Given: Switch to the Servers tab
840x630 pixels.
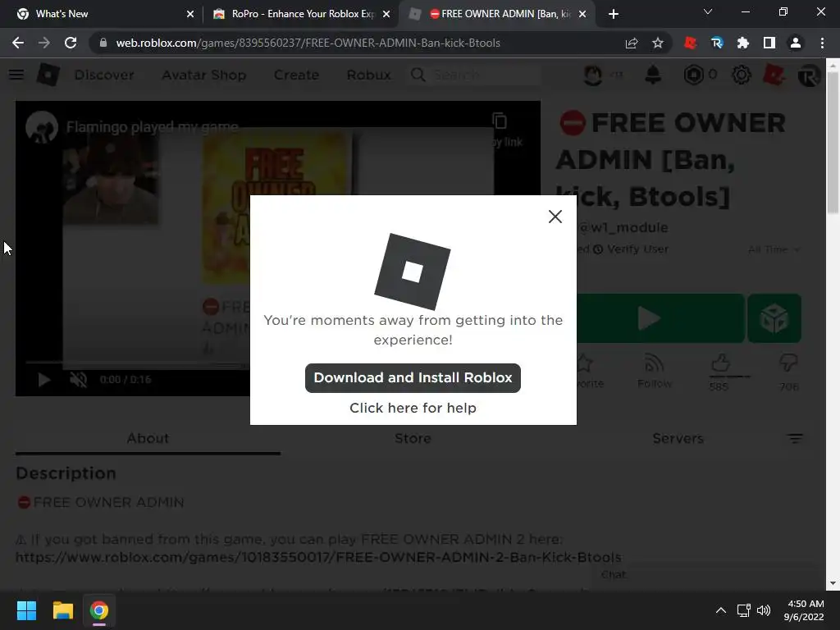Looking at the screenshot, I should (x=678, y=439).
